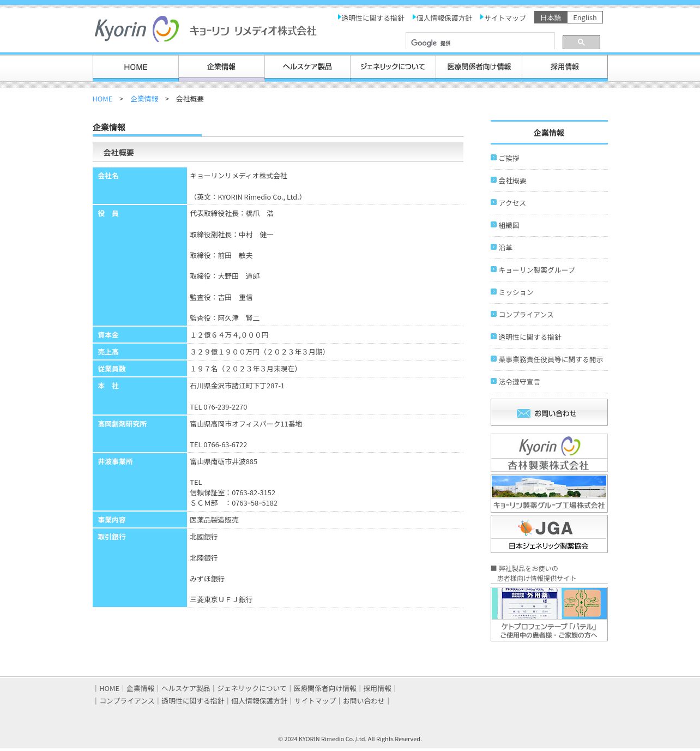Screen dimensions: 700x751
Task: Click footer link お問い合わせ
Action: click(x=364, y=701)
